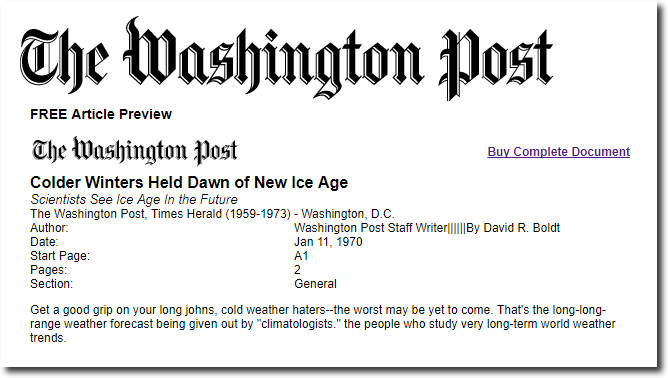Click the subtitle Scientists See Ice Age
This screenshot has width=668, height=378.
coord(134,199)
